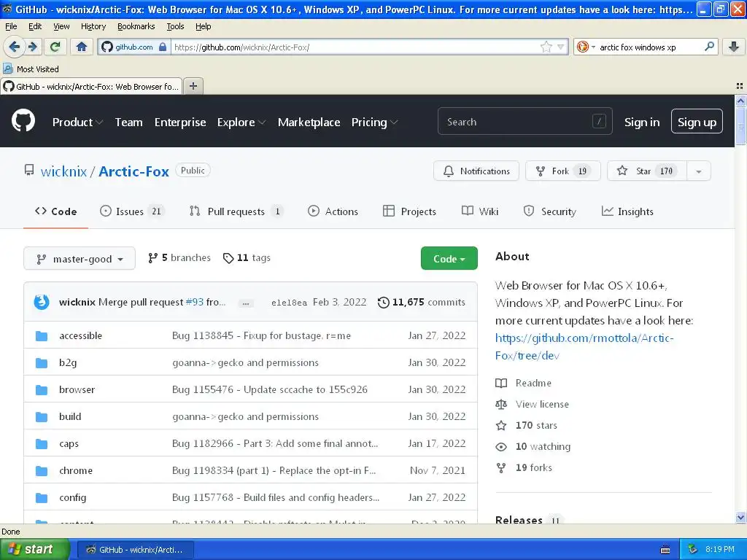Click the Windows start button
The image size is (747, 560).
[35, 550]
